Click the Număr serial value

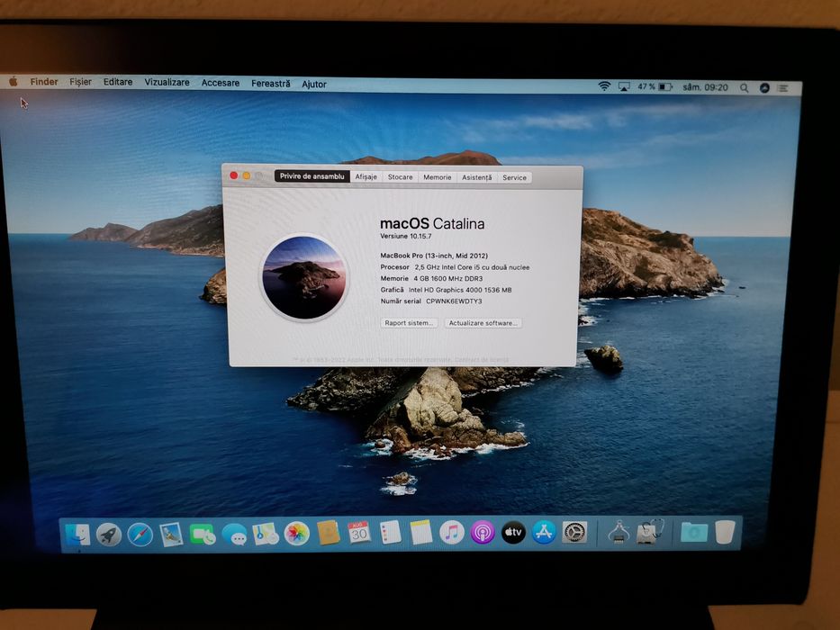point(454,301)
